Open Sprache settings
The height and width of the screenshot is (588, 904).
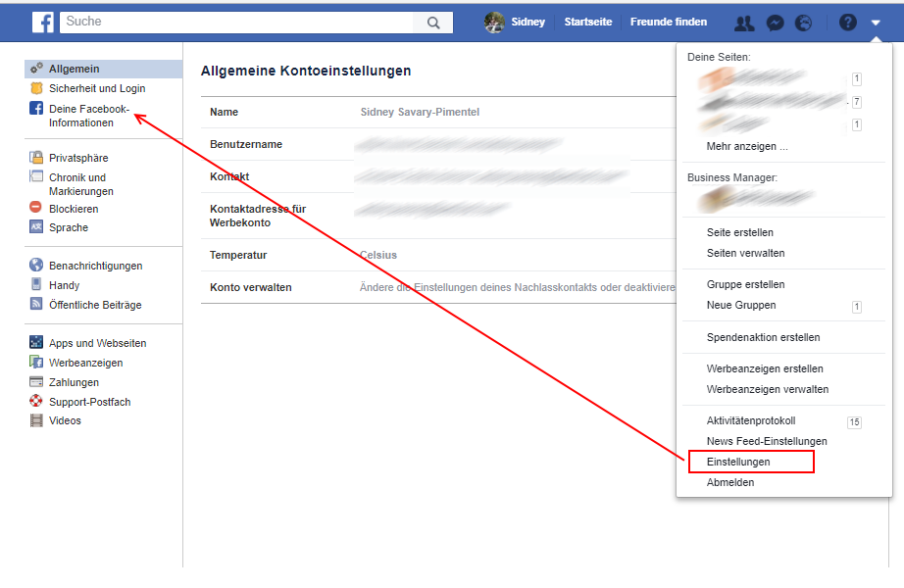coord(69,227)
